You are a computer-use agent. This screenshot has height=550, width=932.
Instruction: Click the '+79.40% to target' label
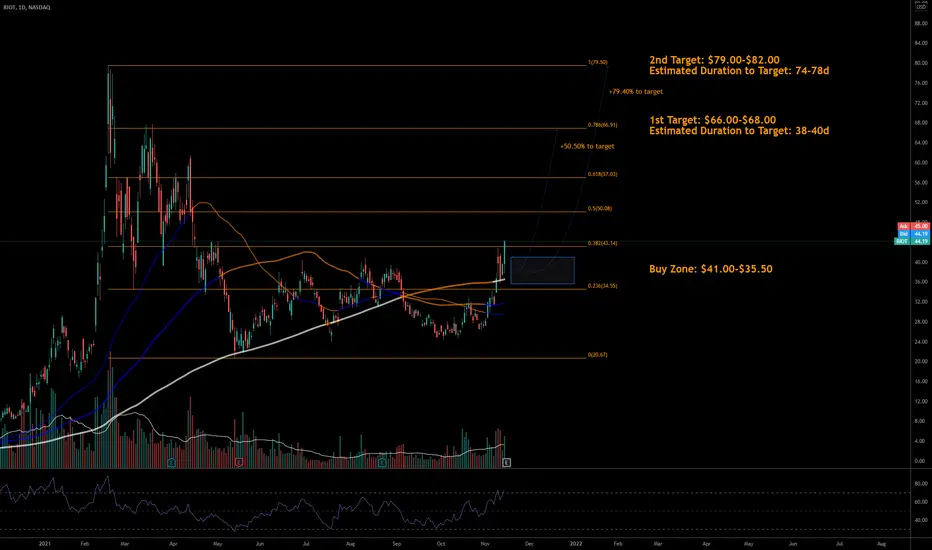tap(635, 92)
